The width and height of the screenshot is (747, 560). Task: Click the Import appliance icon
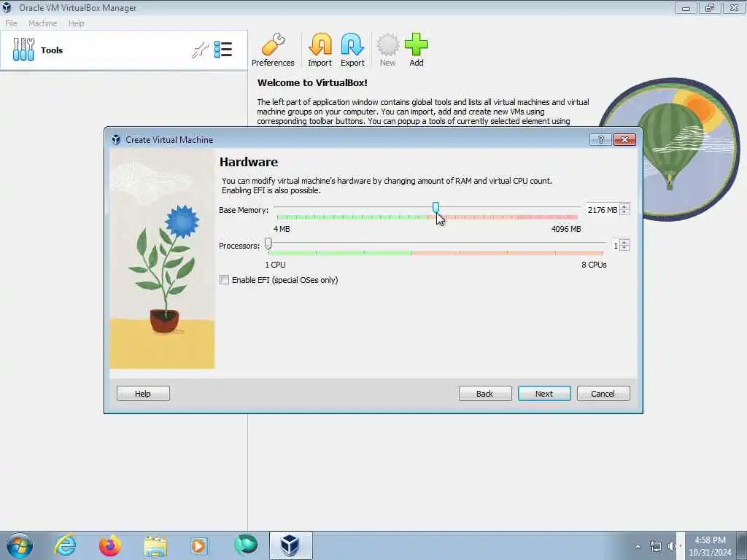pos(320,50)
